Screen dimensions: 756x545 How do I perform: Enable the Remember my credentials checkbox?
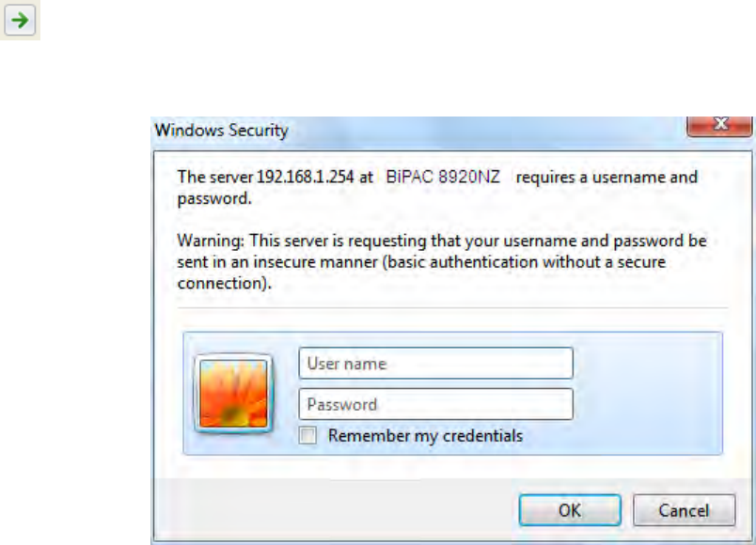pyautogui.click(x=307, y=435)
